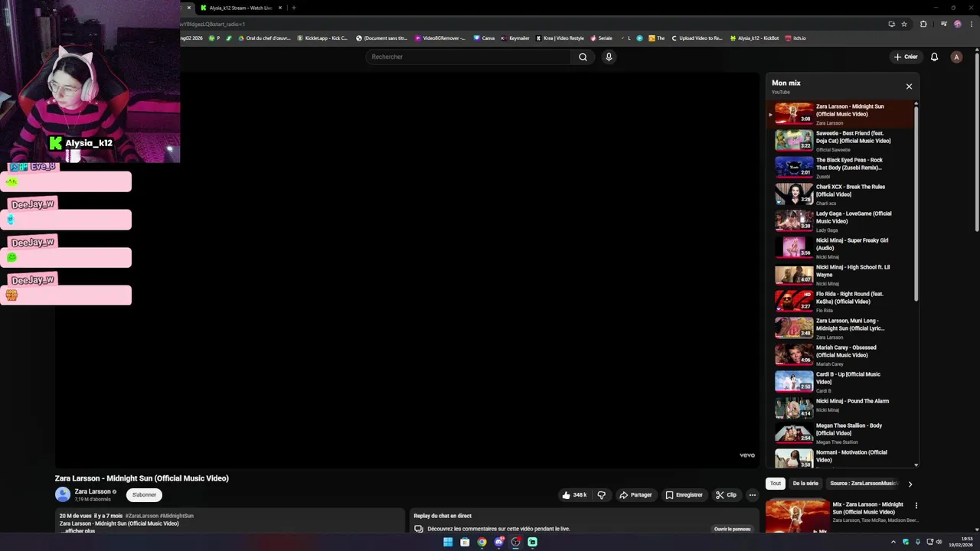Play Cardi B - Up from playlist

[842, 382]
